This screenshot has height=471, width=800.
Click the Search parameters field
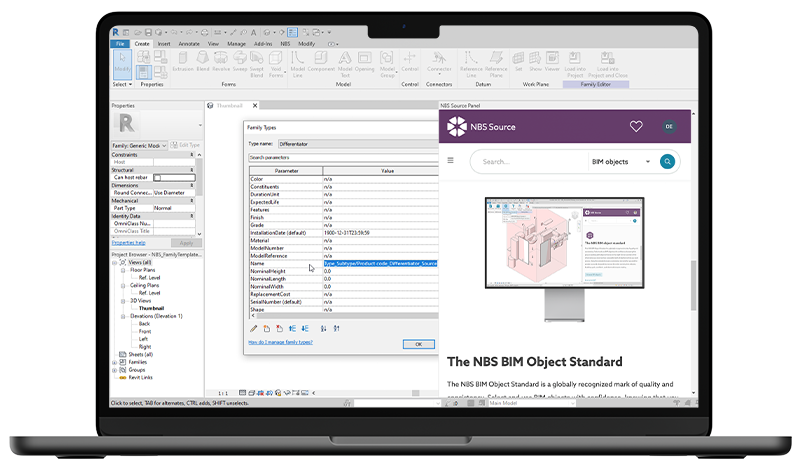pyautogui.click(x=340, y=158)
